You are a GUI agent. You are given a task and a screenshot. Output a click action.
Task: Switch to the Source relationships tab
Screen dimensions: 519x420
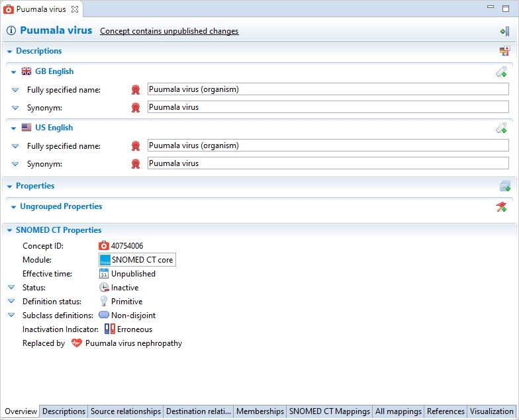pyautogui.click(x=126, y=411)
